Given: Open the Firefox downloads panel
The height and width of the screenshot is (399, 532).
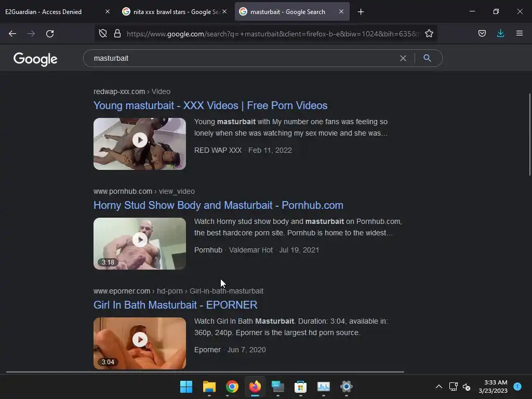Looking at the screenshot, I should coord(500,33).
